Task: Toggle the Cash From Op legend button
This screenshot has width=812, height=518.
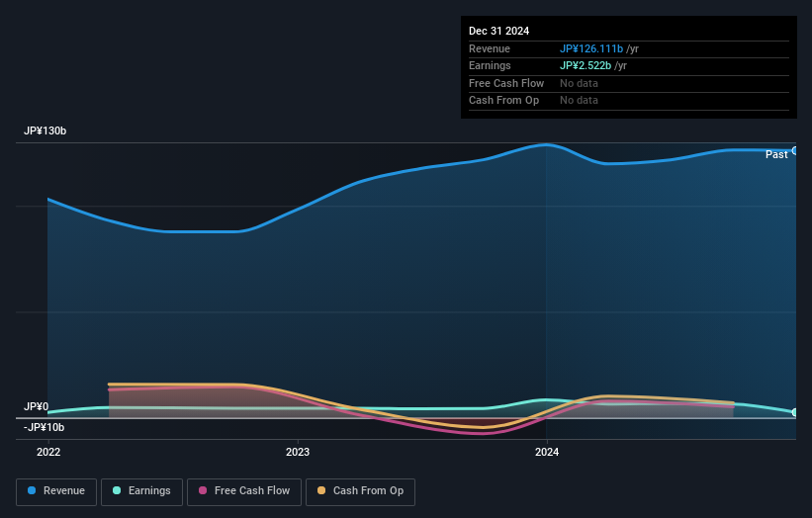Action: tap(360, 491)
